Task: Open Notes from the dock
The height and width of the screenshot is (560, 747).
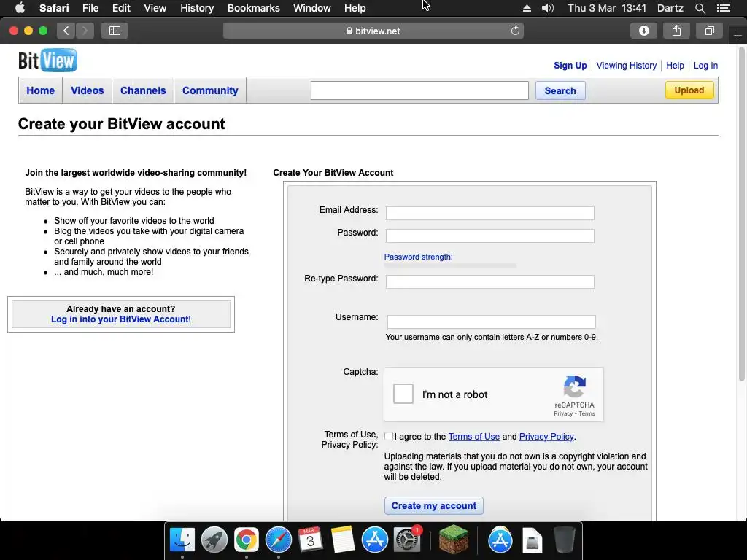Action: 343,540
